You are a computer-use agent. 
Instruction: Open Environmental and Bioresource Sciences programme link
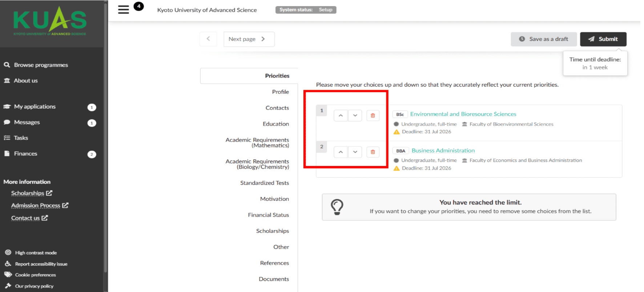tap(463, 114)
